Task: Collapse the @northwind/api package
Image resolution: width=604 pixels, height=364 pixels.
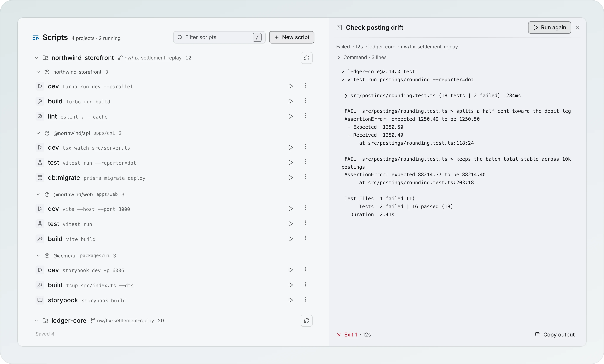Action: [38, 133]
